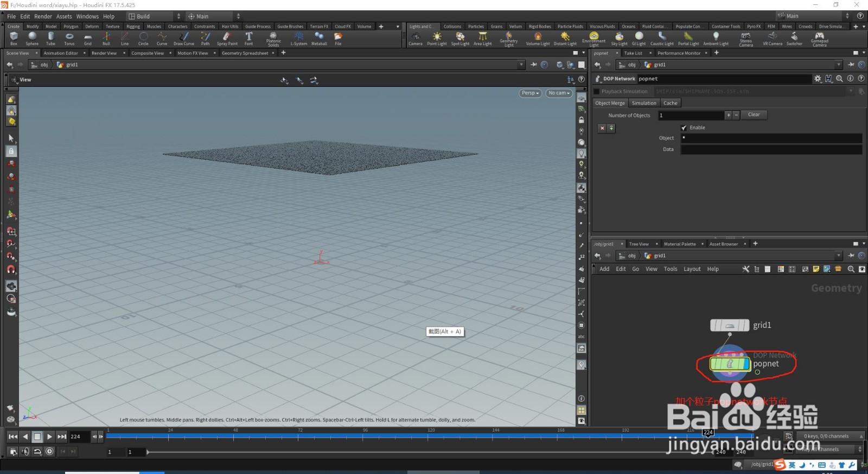Viewport: 868px width, 474px height.
Task: Add a Distant Light from shelf
Action: click(x=565, y=38)
